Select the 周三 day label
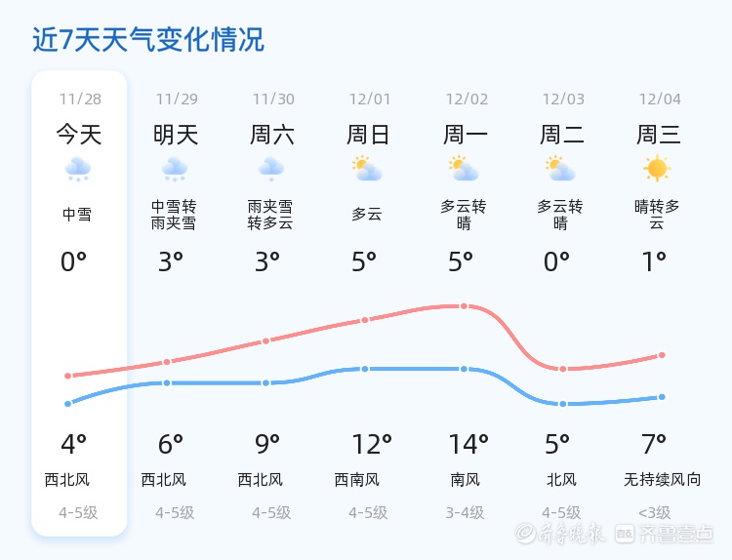732x560 pixels. click(659, 135)
